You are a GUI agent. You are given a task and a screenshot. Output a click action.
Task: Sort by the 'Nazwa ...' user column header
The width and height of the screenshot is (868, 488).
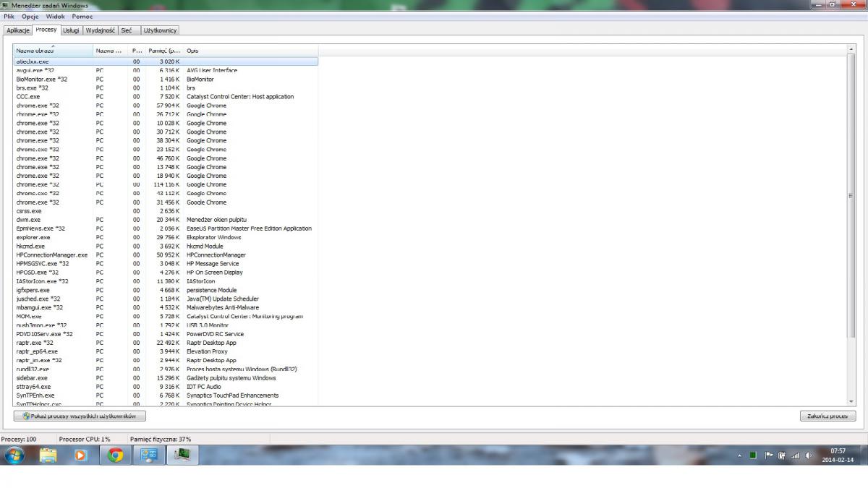(111, 51)
